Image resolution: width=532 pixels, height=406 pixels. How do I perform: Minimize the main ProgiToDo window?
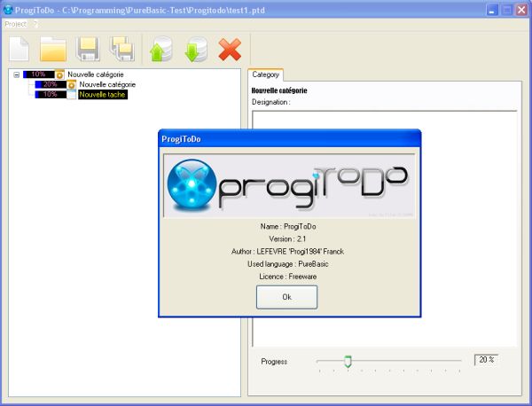point(492,10)
